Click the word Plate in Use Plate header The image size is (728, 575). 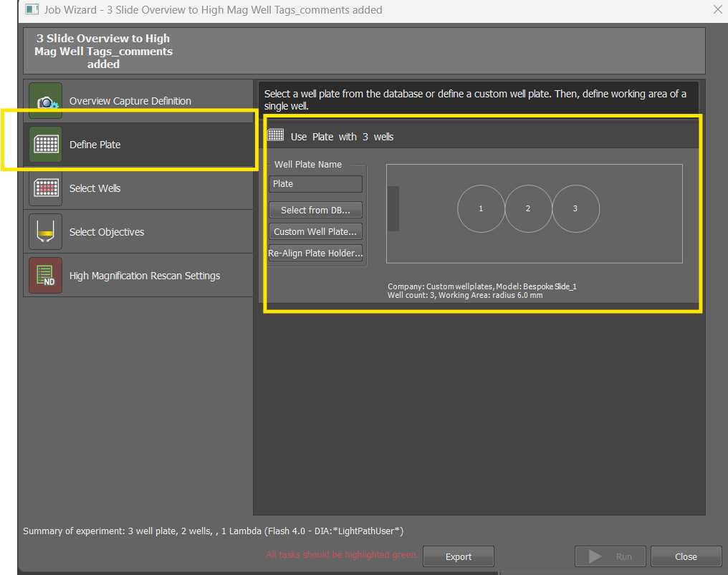pyautogui.click(x=322, y=137)
